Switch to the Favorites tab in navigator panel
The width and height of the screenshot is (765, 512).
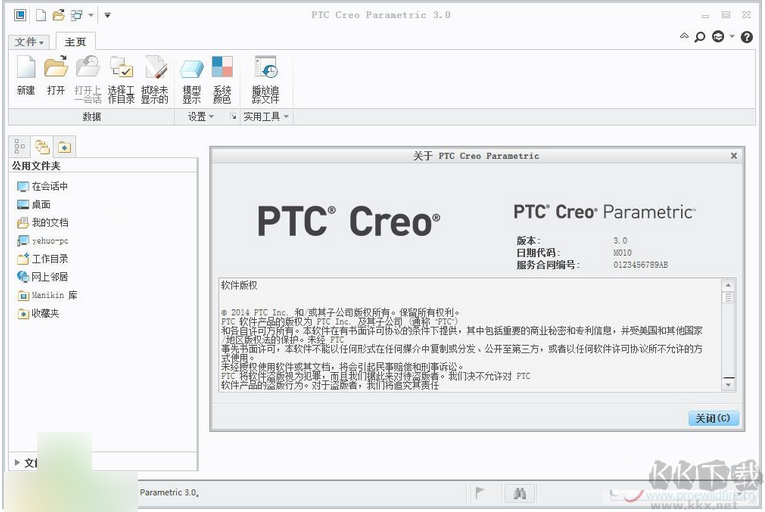click(64, 146)
